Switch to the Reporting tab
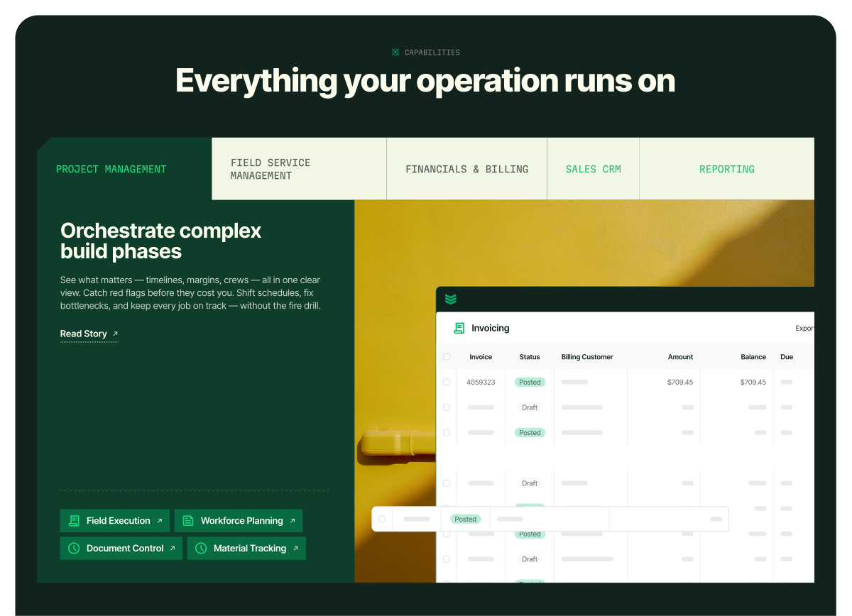852x616 pixels. (x=726, y=169)
